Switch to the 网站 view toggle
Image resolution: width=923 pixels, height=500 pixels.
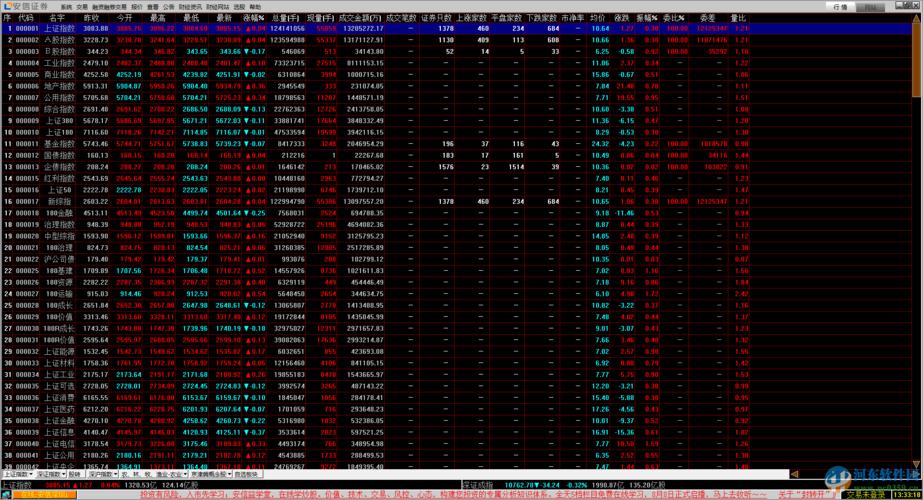tap(871, 7)
